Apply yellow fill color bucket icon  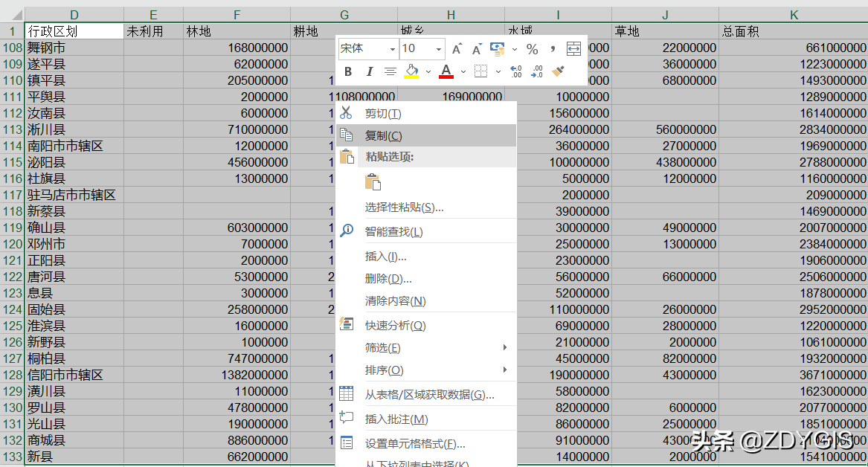(x=411, y=71)
